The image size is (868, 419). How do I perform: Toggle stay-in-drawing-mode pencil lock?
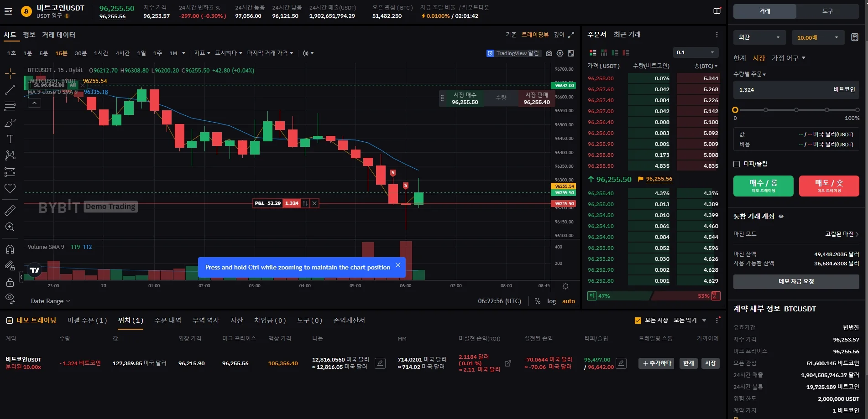pos(10,265)
